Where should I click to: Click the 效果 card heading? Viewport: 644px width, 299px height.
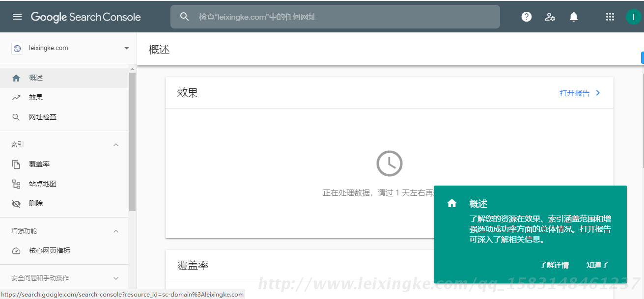(188, 93)
